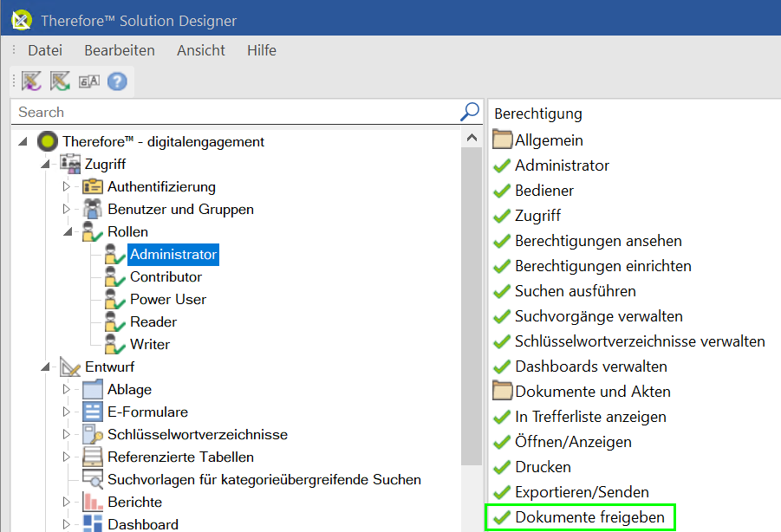Image resolution: width=781 pixels, height=532 pixels.
Task: Click the tree scrollbar up arrow
Action: 472,139
